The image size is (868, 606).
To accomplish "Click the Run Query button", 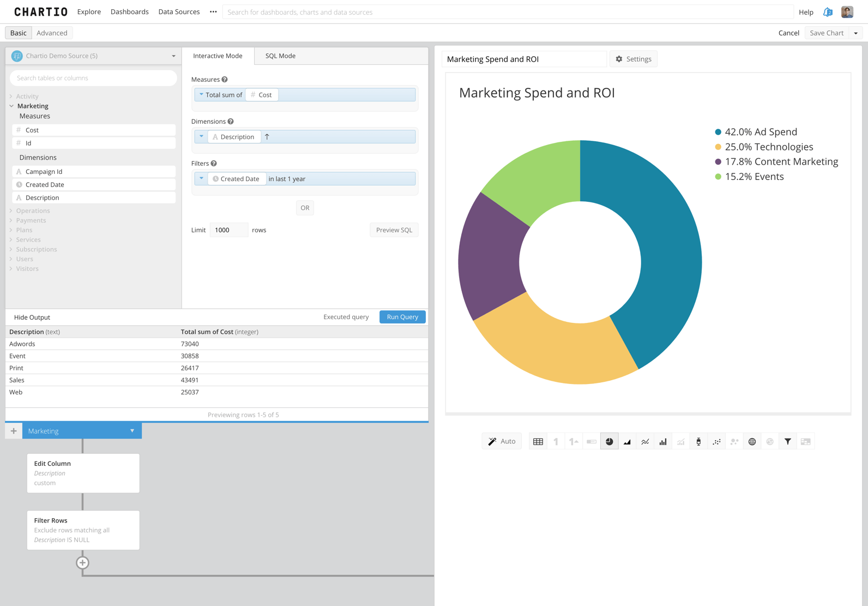I will [x=402, y=317].
